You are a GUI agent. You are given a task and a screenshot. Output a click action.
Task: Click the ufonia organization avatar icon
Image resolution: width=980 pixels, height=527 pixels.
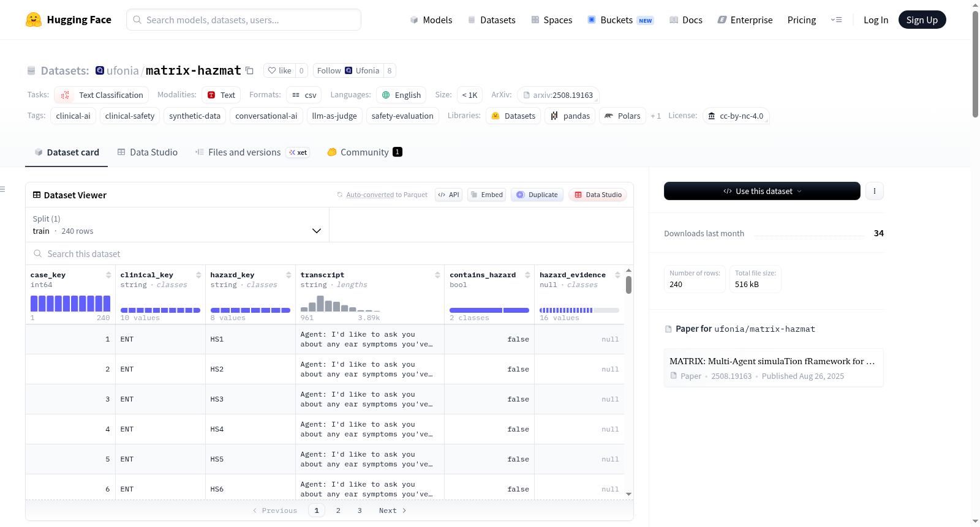(100, 70)
